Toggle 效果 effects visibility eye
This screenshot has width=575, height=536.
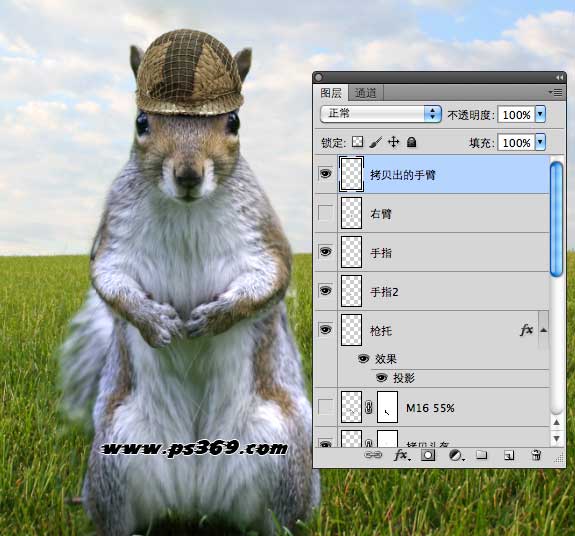(363, 359)
